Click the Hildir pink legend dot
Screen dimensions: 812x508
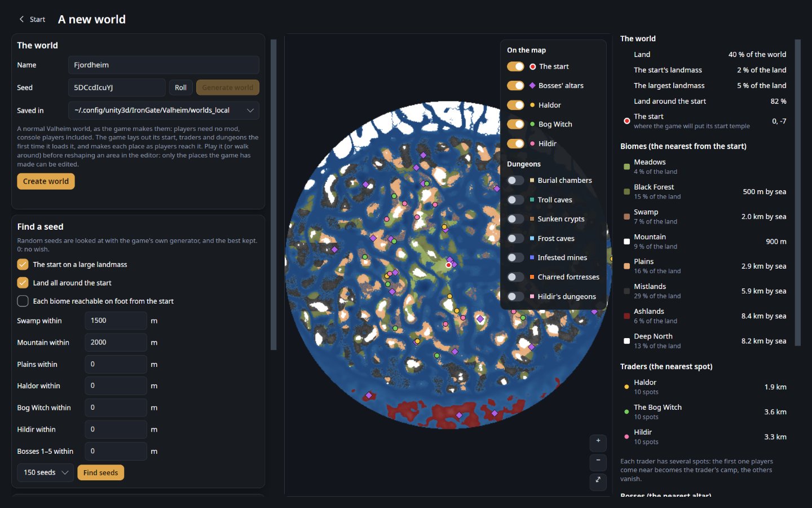532,143
